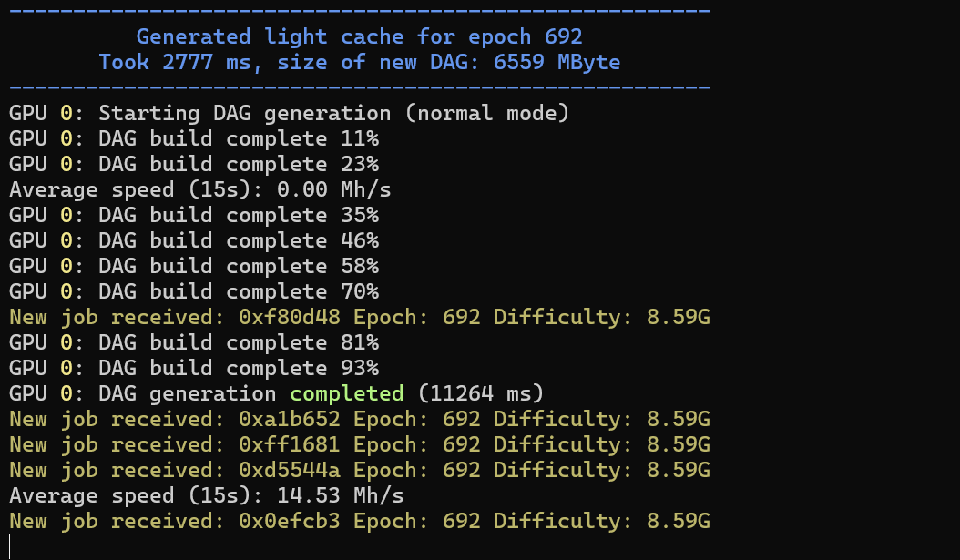The height and width of the screenshot is (560, 960).
Task: Click the blinking cursor on the last terminal line
Action: pyautogui.click(x=10, y=546)
